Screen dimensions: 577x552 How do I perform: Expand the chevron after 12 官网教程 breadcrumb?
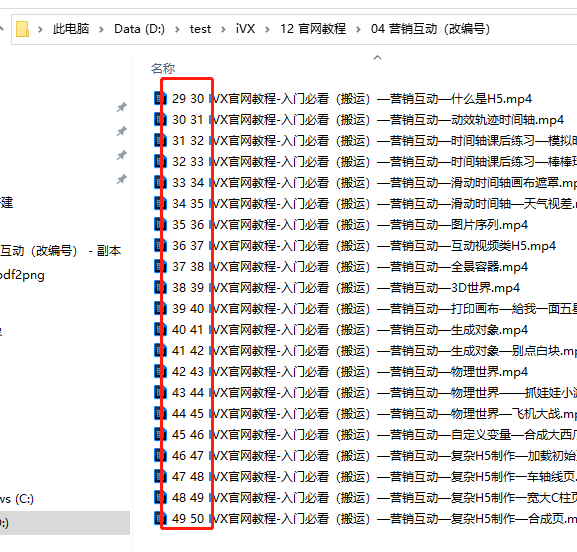[358, 29]
